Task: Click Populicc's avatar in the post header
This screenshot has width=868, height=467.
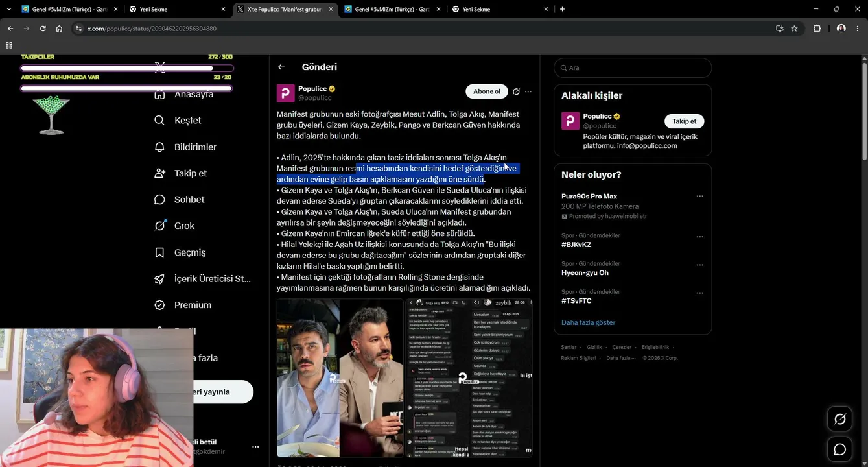Action: [x=286, y=93]
